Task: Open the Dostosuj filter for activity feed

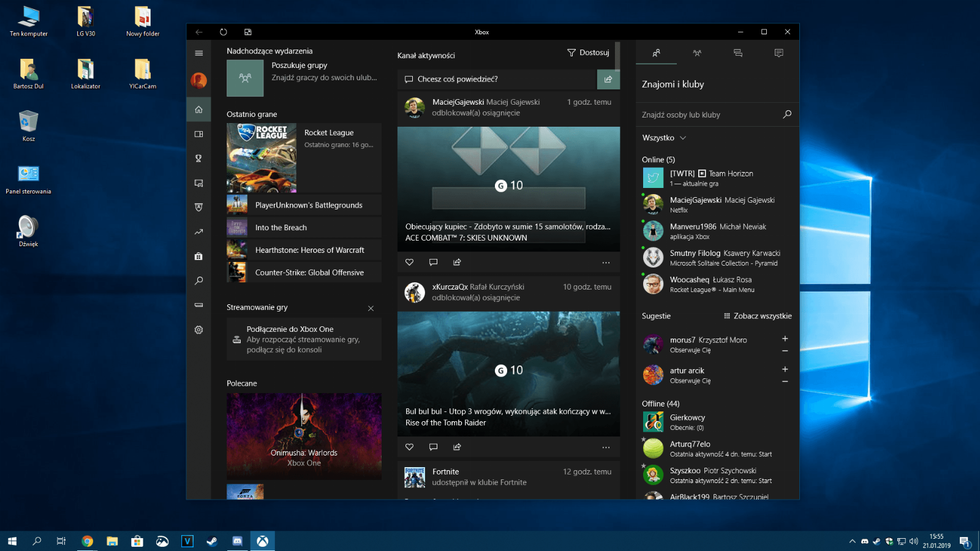Action: tap(588, 53)
